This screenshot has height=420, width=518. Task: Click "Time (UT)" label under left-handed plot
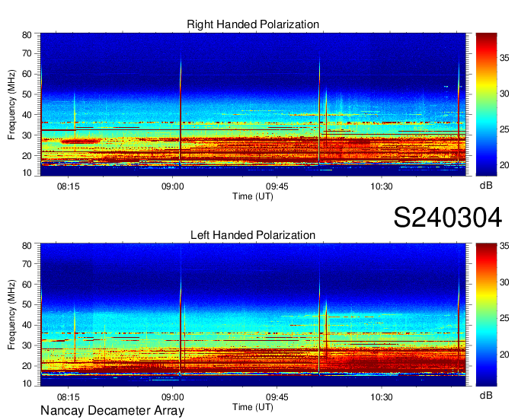[253, 407]
